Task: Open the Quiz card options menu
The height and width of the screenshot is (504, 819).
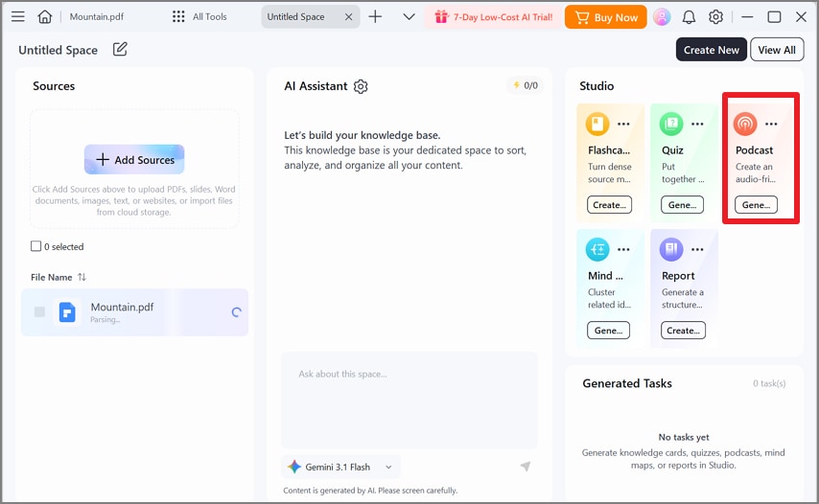Action: click(x=697, y=124)
